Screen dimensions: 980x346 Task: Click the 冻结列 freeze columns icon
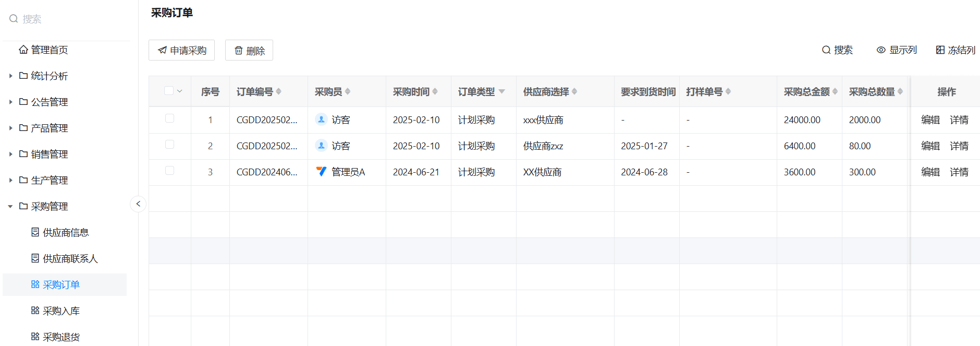[x=940, y=50]
